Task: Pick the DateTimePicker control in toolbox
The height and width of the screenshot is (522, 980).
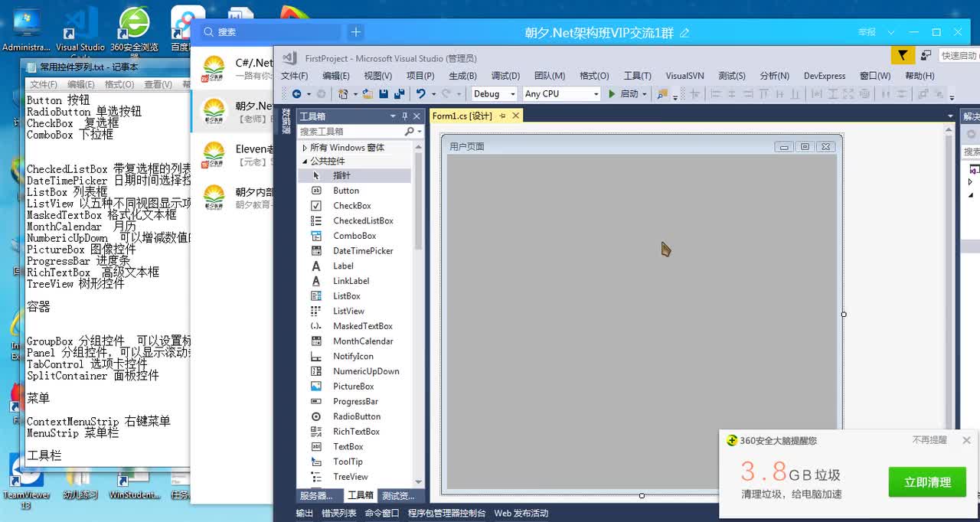Action: tap(354, 251)
